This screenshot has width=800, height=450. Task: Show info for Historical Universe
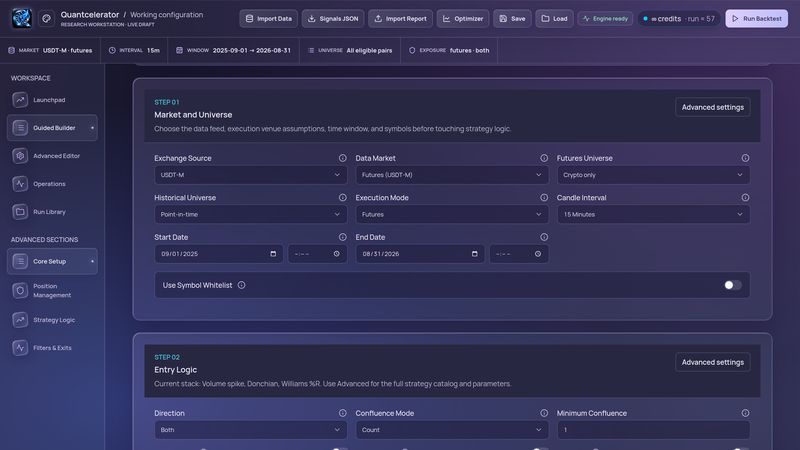[x=342, y=197]
